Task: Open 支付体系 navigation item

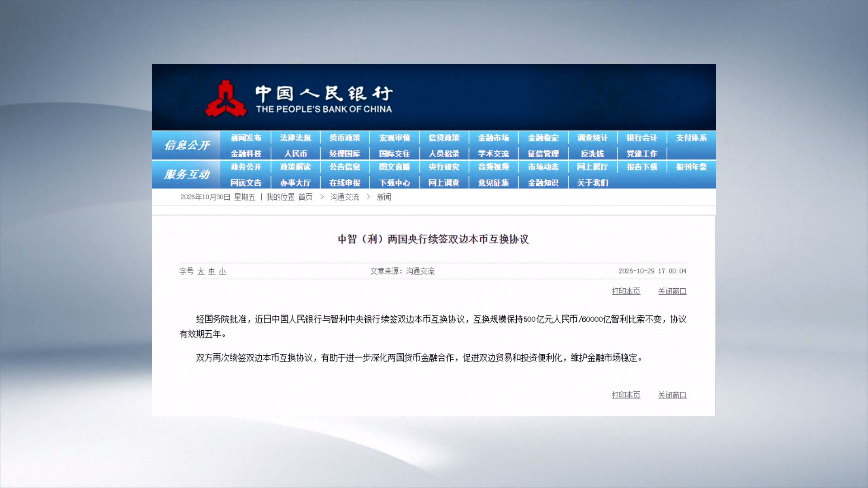Action: click(692, 138)
